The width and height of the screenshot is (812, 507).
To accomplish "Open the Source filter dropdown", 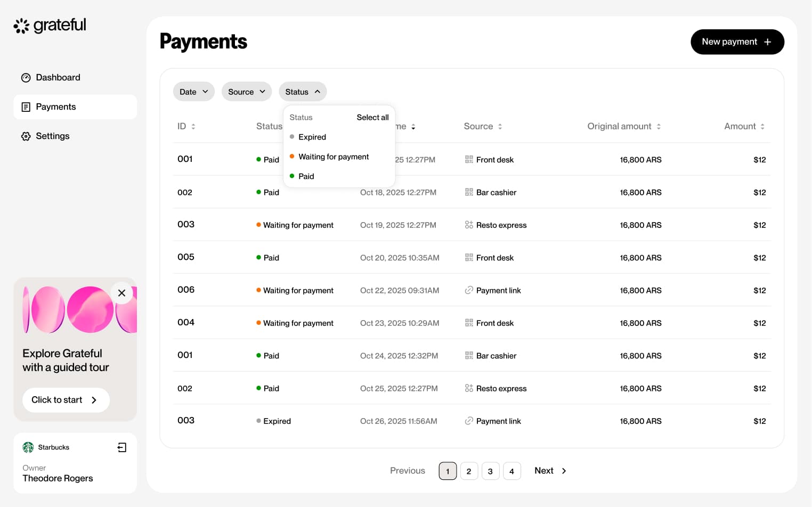I will click(x=246, y=92).
